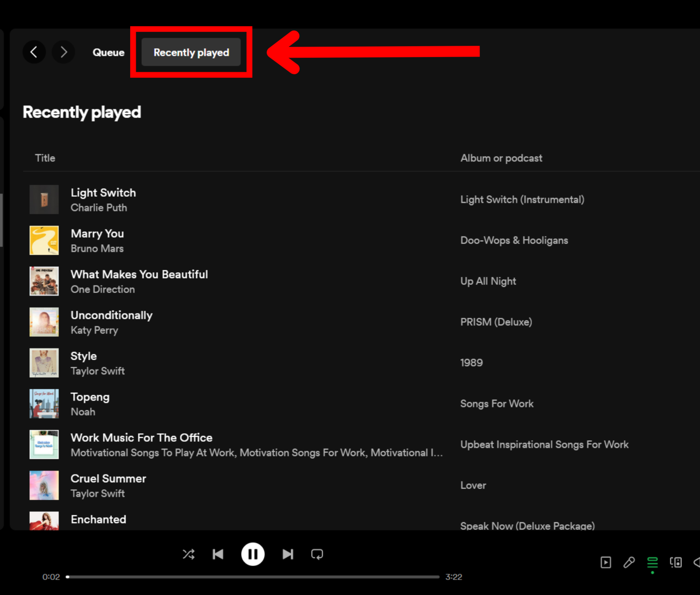700x595 pixels.
Task: Open the Now Playing view icon
Action: [x=606, y=562]
